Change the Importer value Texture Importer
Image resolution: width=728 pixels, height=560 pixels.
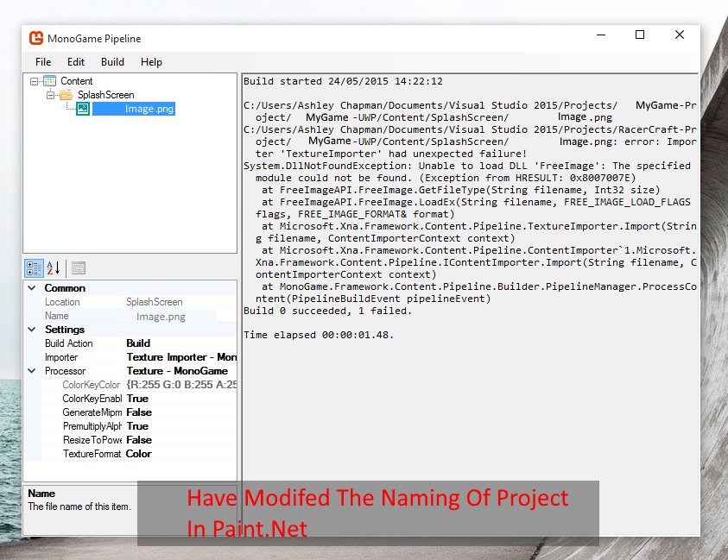click(180, 357)
